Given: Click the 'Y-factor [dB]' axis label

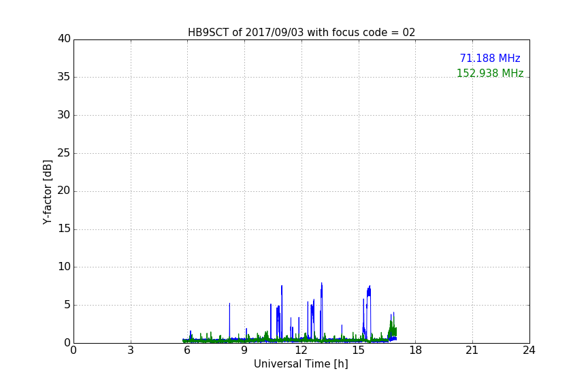Looking at the screenshot, I should coord(47,192).
